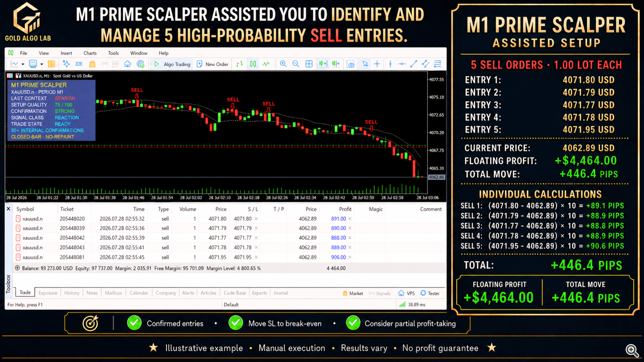Switch chart to line chart icon

pos(266,64)
